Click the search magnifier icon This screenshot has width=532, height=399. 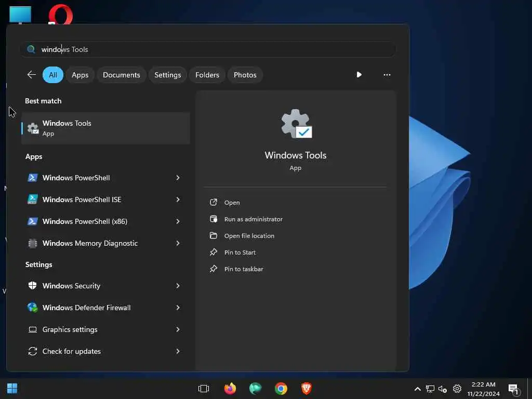coord(31,49)
